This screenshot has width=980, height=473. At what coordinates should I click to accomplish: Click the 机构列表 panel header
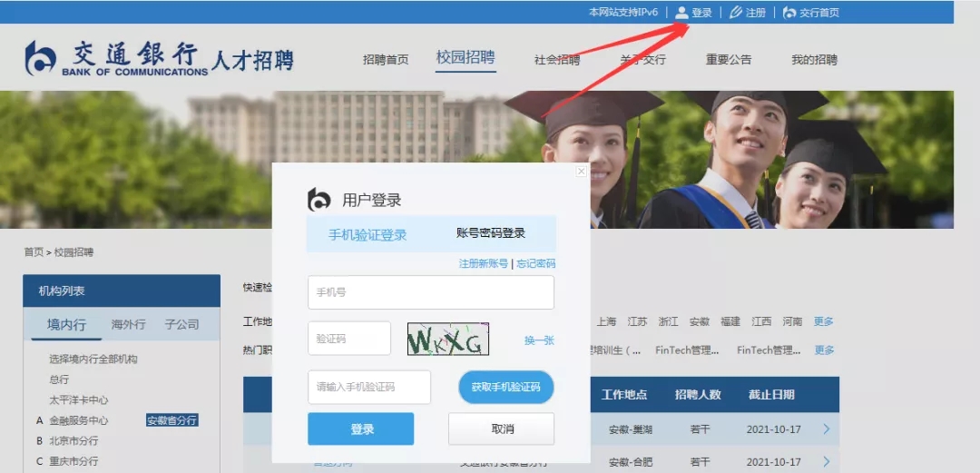pyautogui.click(x=122, y=291)
